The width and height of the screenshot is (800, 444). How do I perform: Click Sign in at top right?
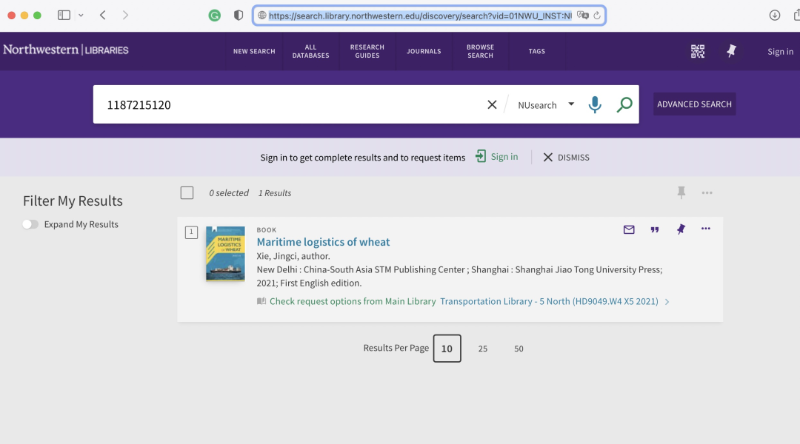point(780,52)
